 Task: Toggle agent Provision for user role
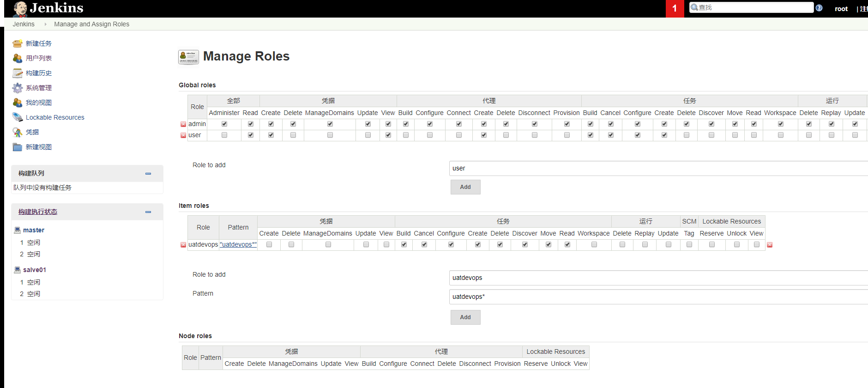point(567,135)
